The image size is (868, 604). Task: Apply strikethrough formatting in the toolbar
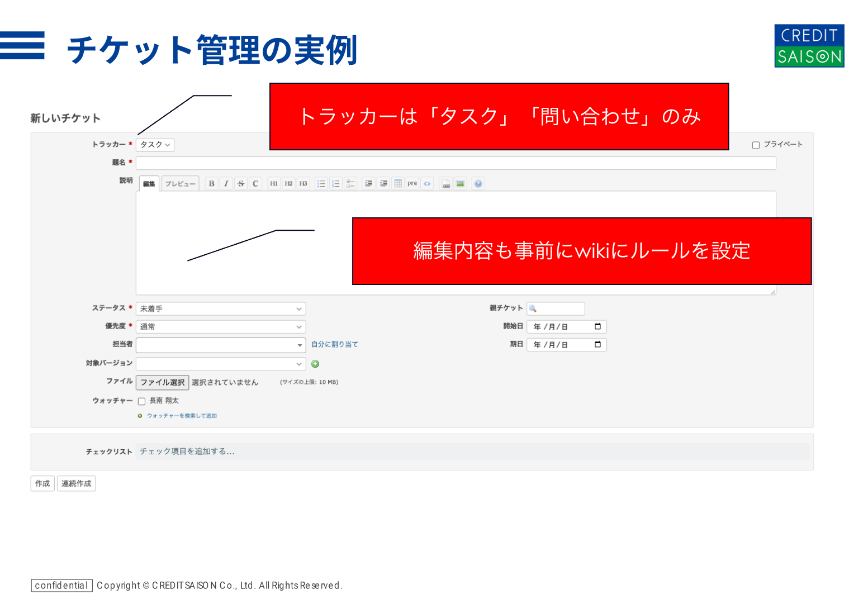(x=241, y=184)
